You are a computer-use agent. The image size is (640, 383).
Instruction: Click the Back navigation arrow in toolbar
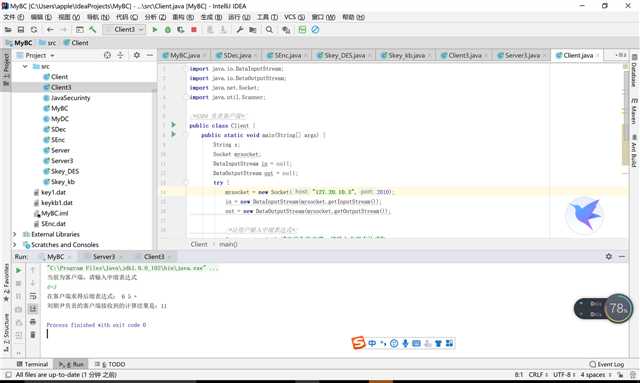tap(50, 29)
